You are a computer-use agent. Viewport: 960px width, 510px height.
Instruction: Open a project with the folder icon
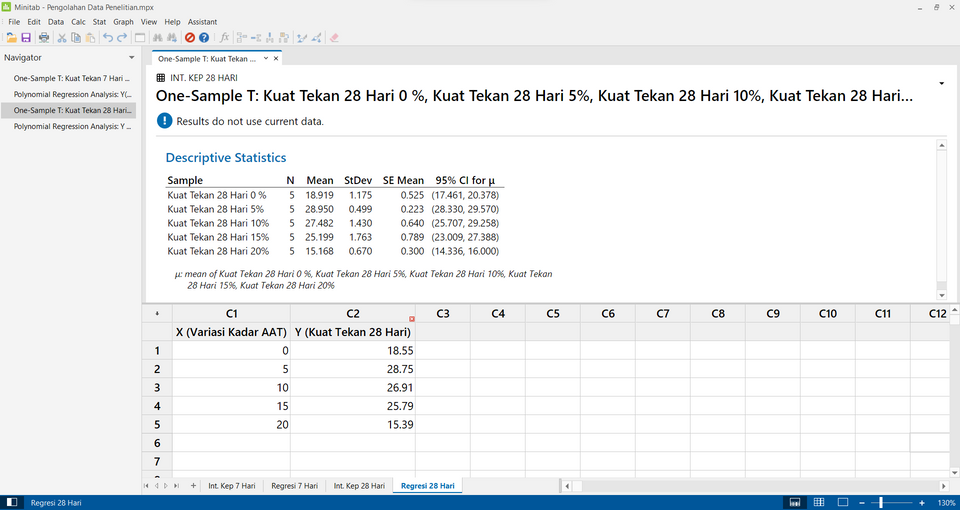pos(11,37)
